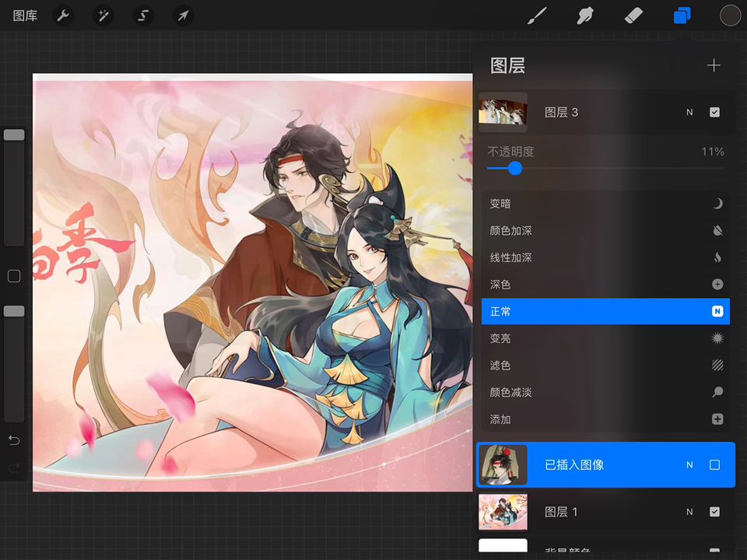747x560 pixels.
Task: Choose the Smudge finger tool
Action: [x=585, y=16]
